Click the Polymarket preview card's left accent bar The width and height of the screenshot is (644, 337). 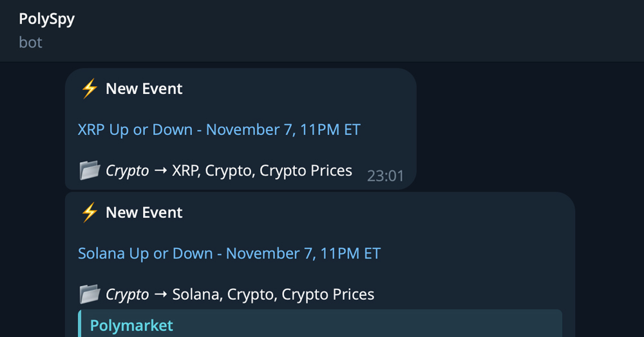pos(80,324)
